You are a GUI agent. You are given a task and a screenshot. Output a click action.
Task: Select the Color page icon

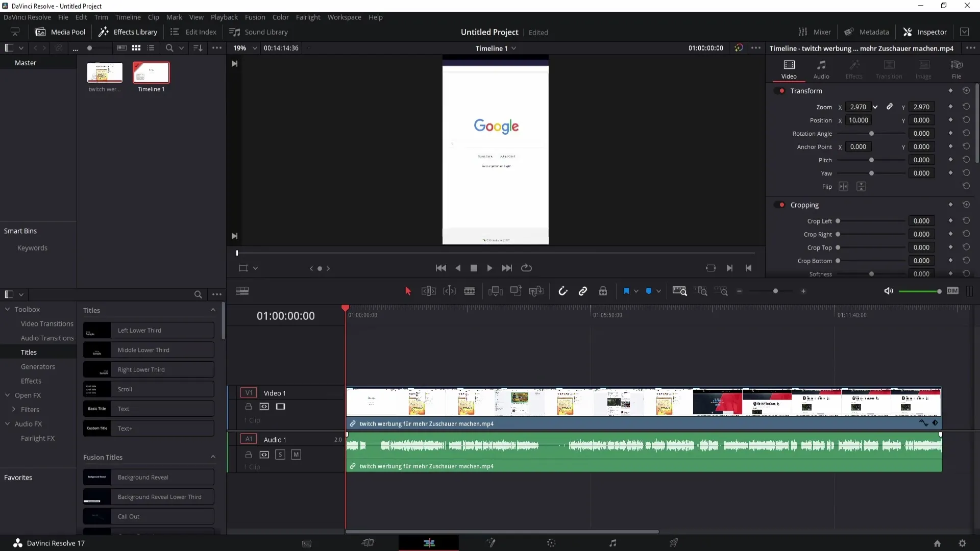(x=551, y=543)
